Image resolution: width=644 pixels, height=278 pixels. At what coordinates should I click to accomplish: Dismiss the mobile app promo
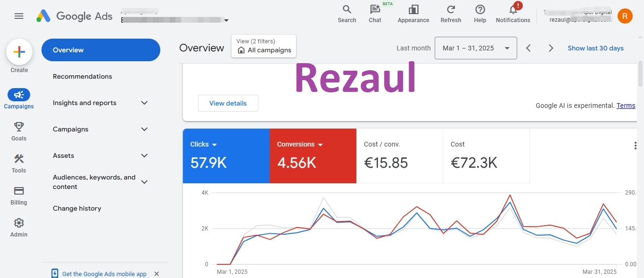(x=157, y=274)
